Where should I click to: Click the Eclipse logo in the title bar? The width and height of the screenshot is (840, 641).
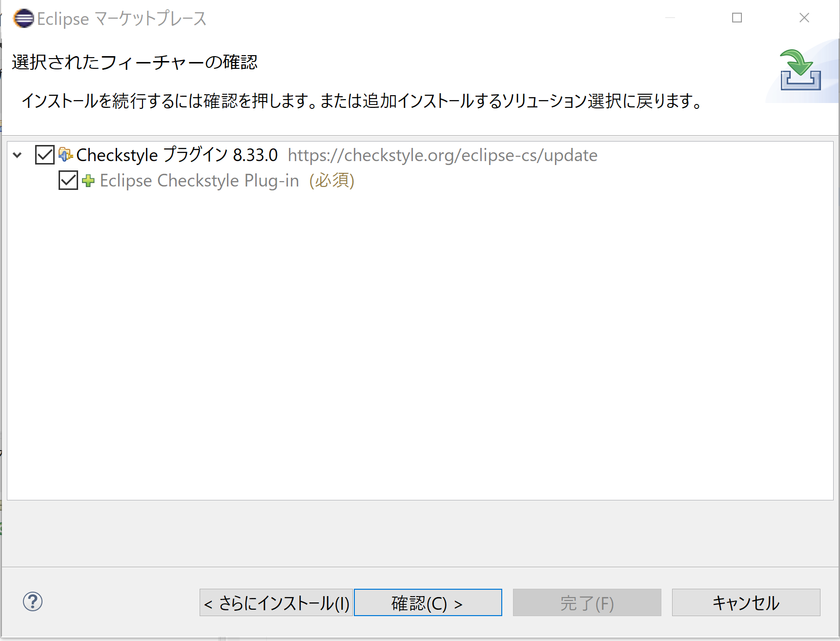[x=23, y=19]
